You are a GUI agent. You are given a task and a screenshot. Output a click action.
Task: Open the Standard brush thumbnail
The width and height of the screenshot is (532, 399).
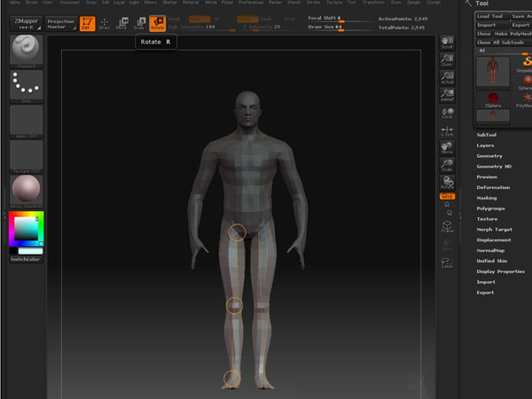tap(26, 51)
